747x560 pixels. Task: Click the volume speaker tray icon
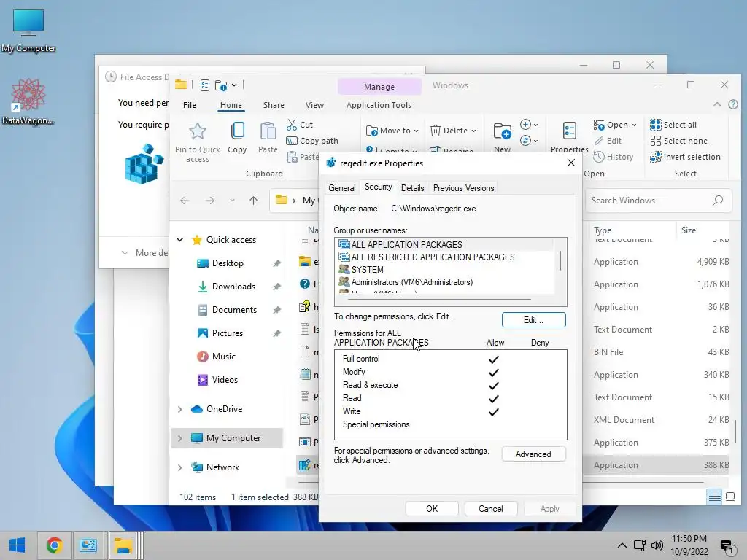pyautogui.click(x=657, y=545)
